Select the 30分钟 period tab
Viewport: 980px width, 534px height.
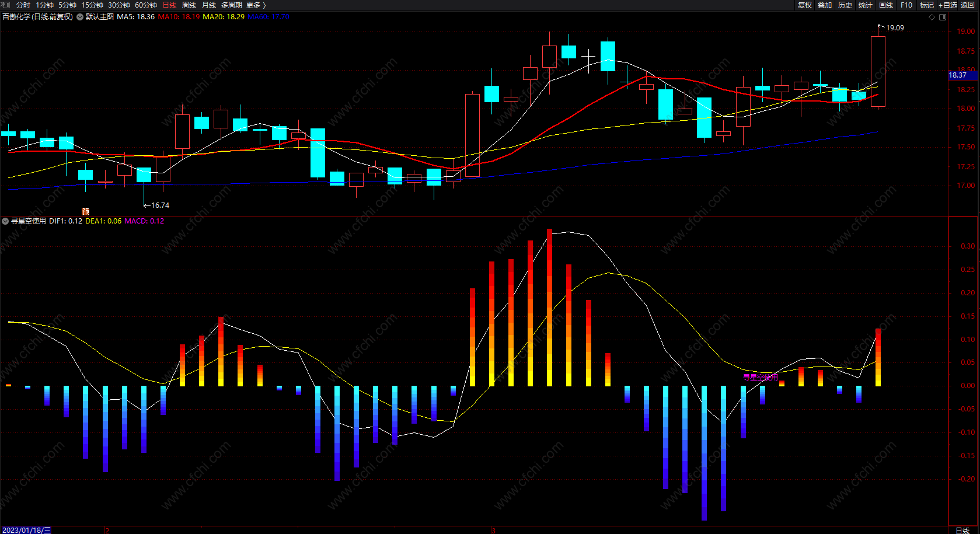(119, 5)
